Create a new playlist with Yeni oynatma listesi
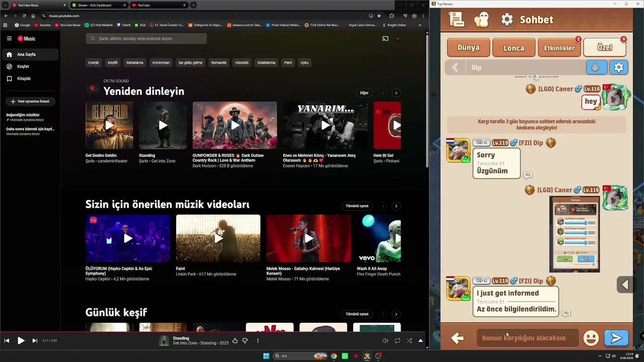The height and width of the screenshot is (362, 644). coord(30,101)
